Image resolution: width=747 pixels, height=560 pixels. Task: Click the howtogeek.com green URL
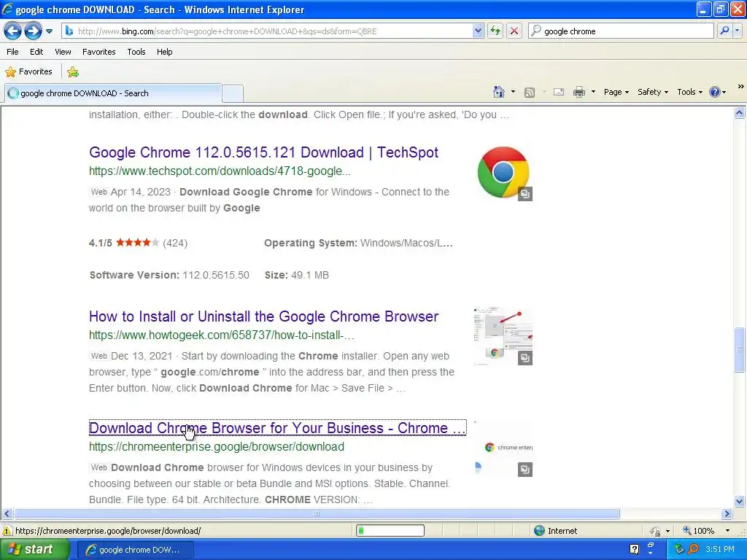tap(222, 335)
